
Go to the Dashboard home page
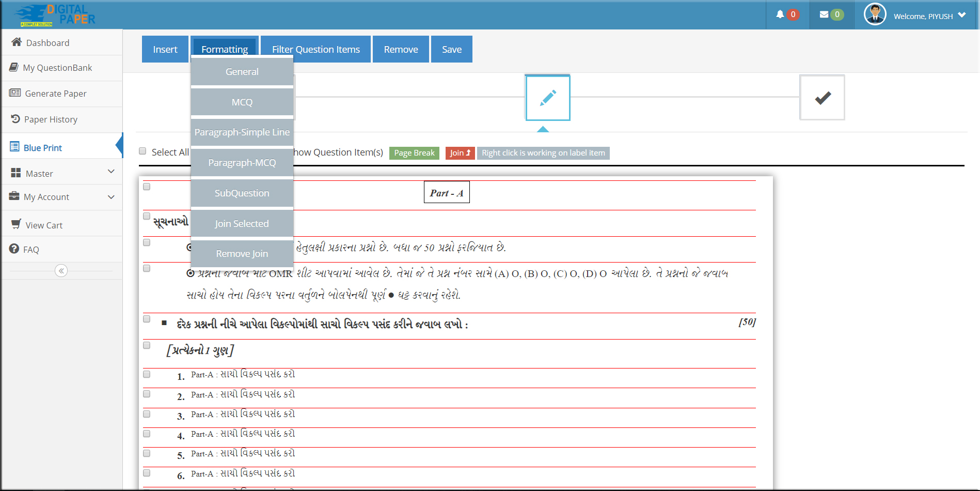[48, 43]
